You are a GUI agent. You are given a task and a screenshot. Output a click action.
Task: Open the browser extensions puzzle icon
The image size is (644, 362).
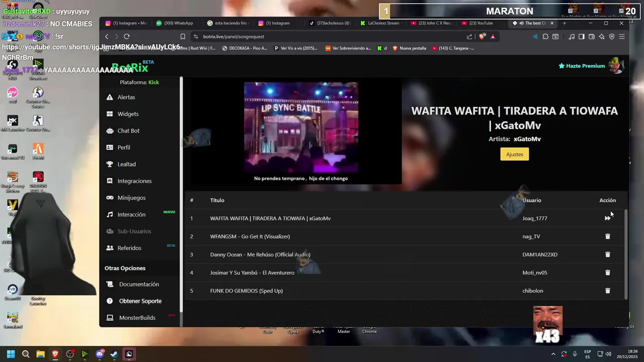coord(545,36)
